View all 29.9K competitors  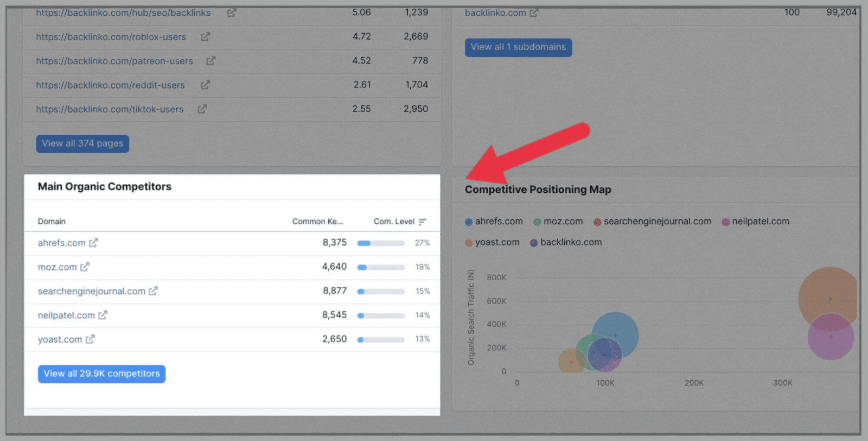101,374
